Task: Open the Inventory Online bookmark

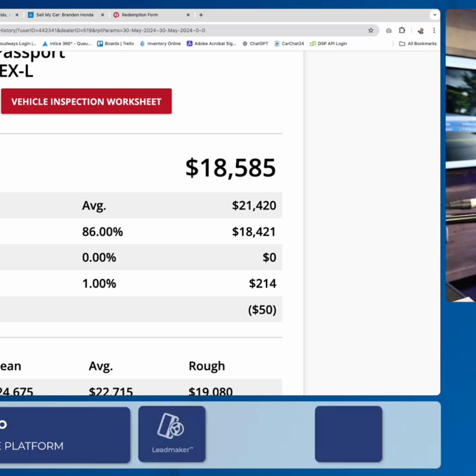Action: click(x=160, y=44)
